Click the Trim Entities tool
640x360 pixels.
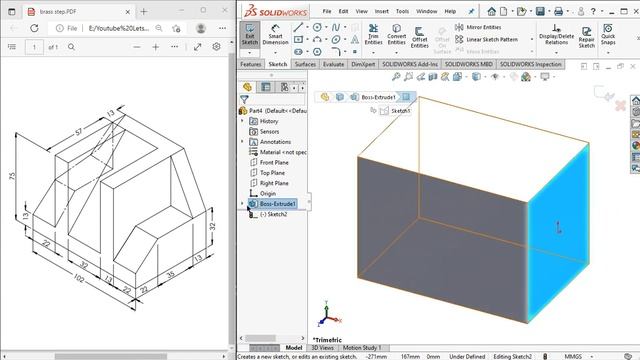[373, 34]
